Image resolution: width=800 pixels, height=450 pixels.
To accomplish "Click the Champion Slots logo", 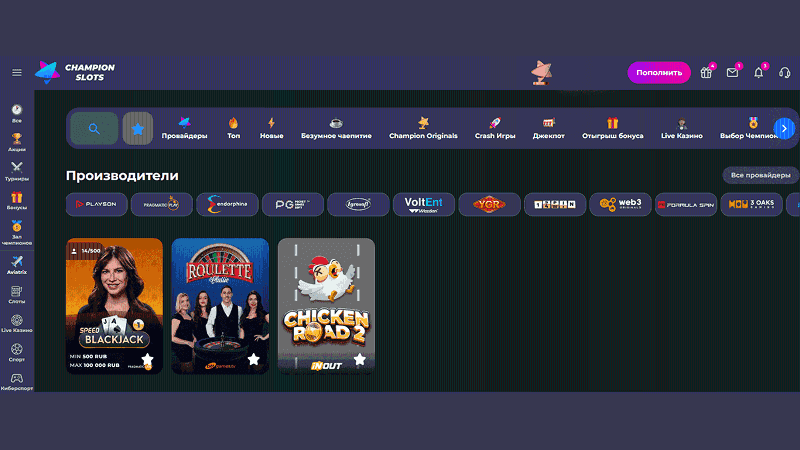I will coord(75,72).
